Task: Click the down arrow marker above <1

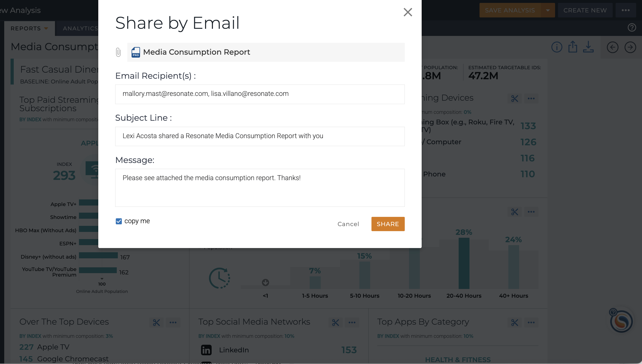Action: pos(265,283)
